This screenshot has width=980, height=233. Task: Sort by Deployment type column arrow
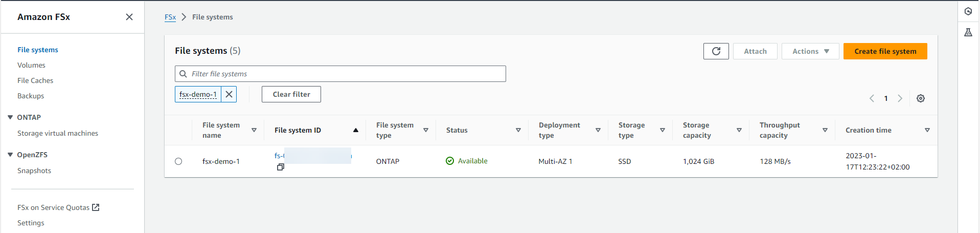[598, 130]
